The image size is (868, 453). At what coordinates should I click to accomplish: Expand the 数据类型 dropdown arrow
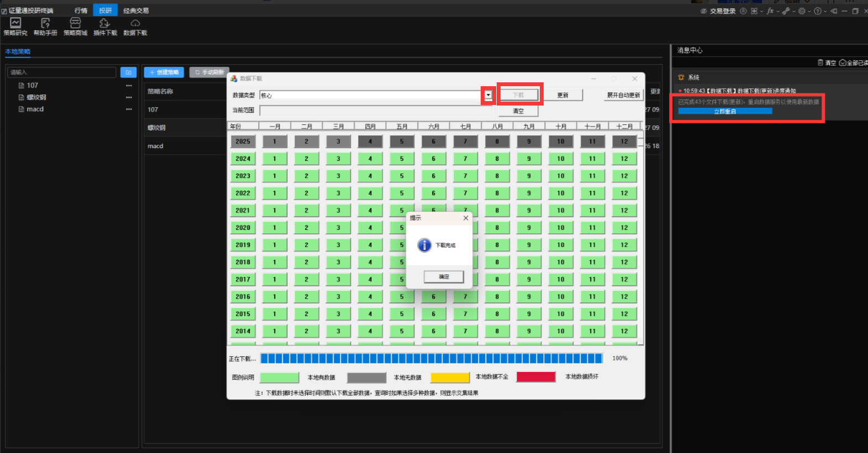[488, 95]
